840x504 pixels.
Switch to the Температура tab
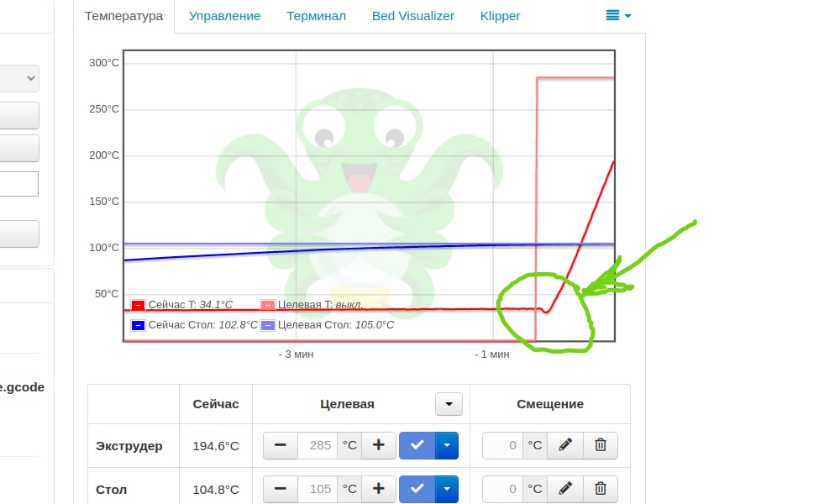click(x=123, y=16)
